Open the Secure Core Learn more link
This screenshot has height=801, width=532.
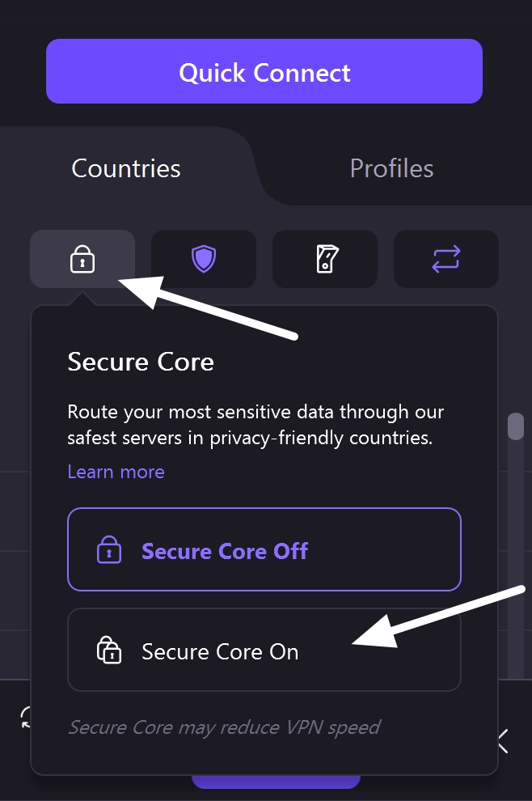coord(116,472)
